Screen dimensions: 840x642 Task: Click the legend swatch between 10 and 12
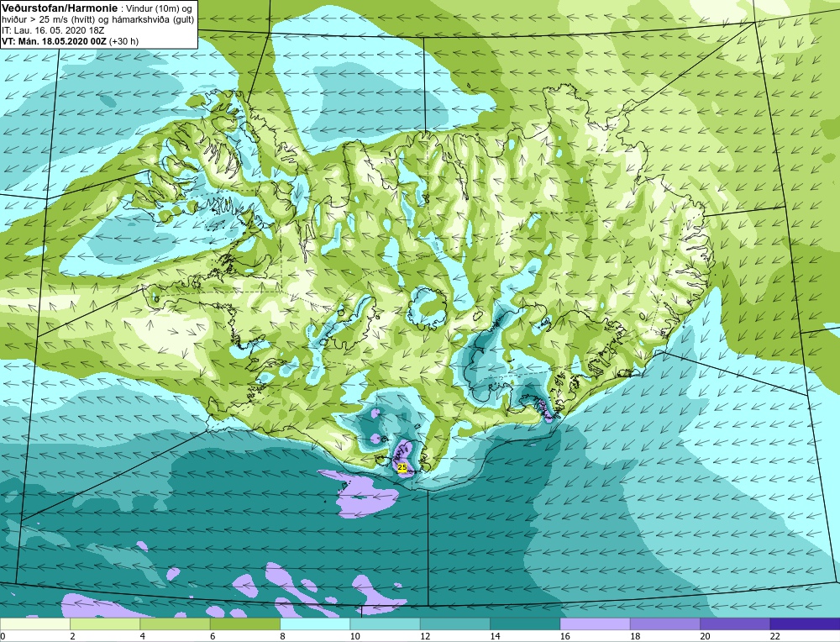coord(386,624)
